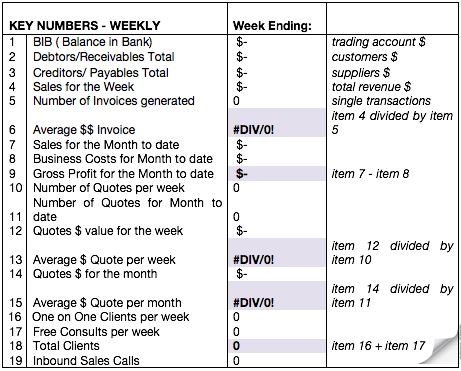
Task: Click the page curl corner icon
Action: 440,347
